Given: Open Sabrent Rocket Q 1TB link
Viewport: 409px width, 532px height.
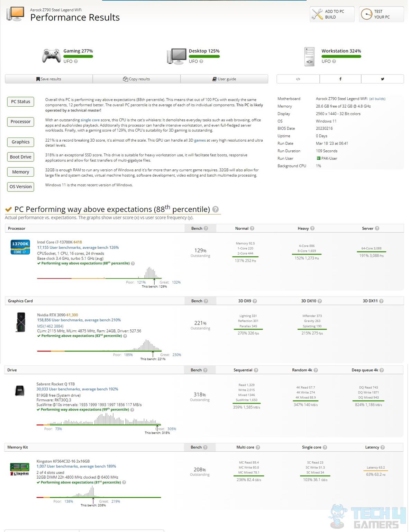Looking at the screenshot, I should pyautogui.click(x=55, y=384).
